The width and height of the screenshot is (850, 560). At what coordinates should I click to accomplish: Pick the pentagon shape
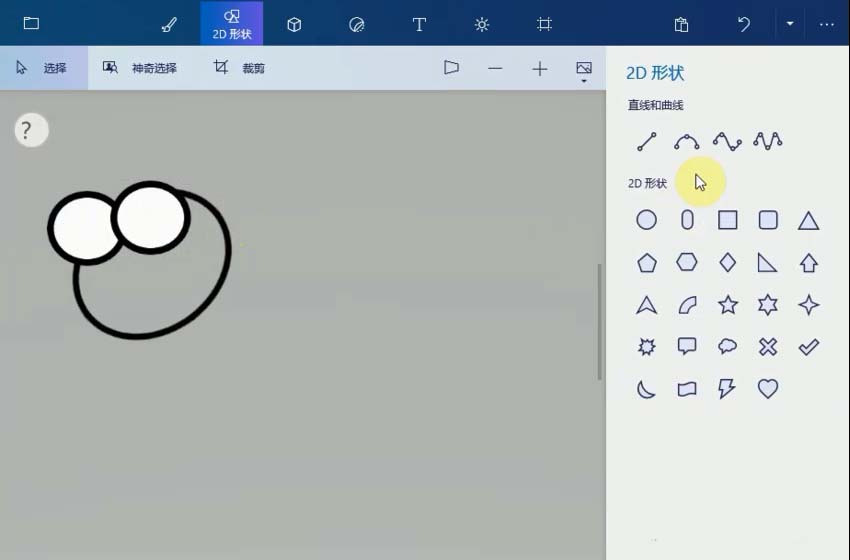647,263
